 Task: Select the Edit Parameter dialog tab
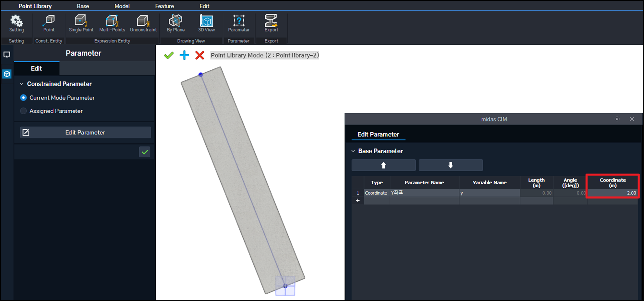point(378,134)
